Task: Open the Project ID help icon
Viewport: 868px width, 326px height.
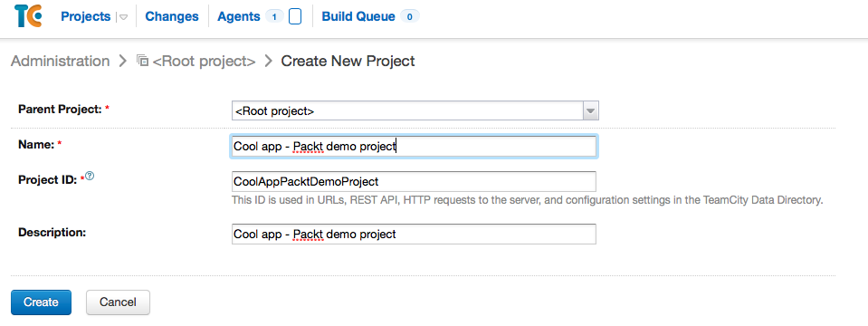Action: point(90,177)
